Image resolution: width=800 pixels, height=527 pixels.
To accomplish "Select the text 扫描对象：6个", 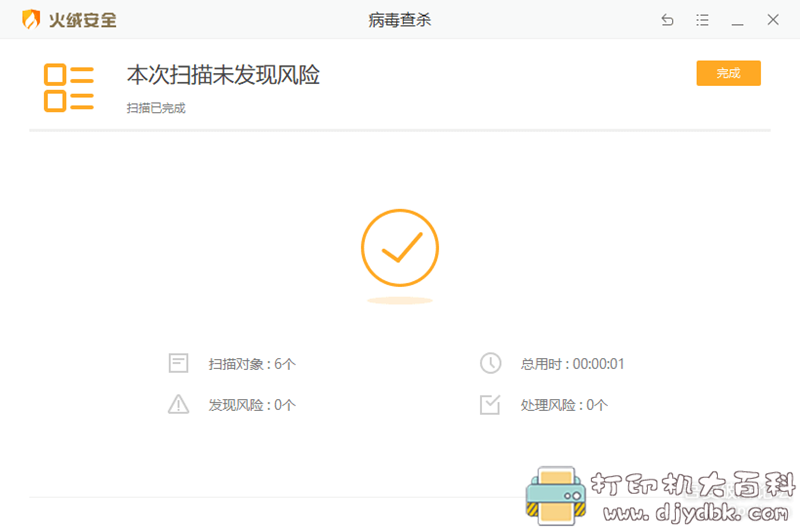I will (x=252, y=364).
